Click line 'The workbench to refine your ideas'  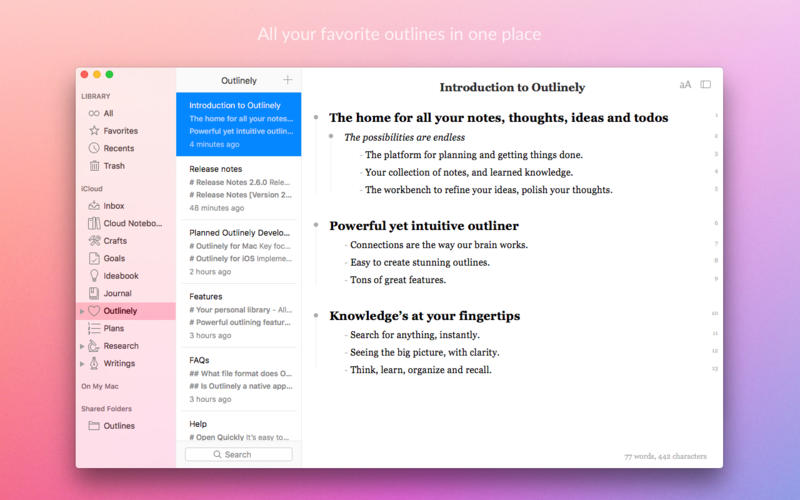pyautogui.click(x=489, y=190)
